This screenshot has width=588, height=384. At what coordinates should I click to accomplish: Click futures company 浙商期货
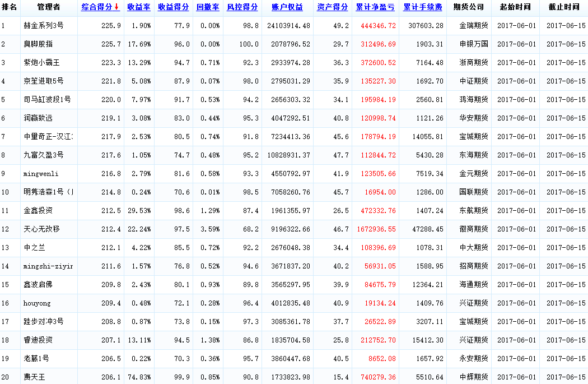[x=474, y=62]
